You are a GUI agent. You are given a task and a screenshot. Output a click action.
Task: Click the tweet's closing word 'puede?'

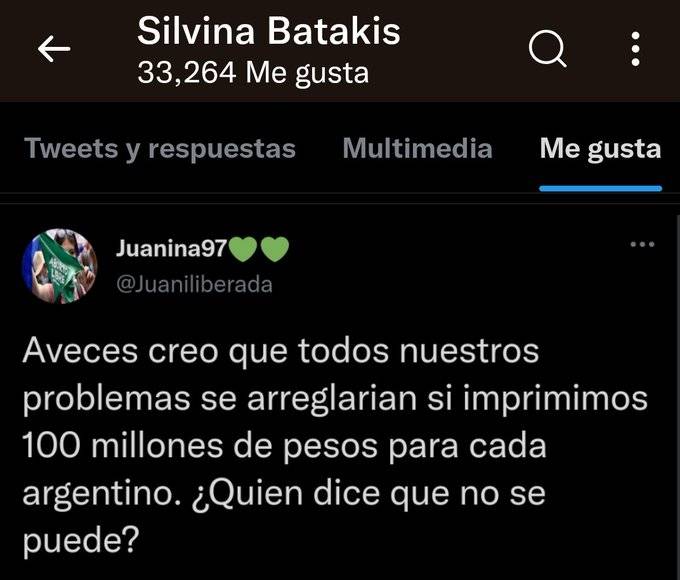tap(81, 542)
